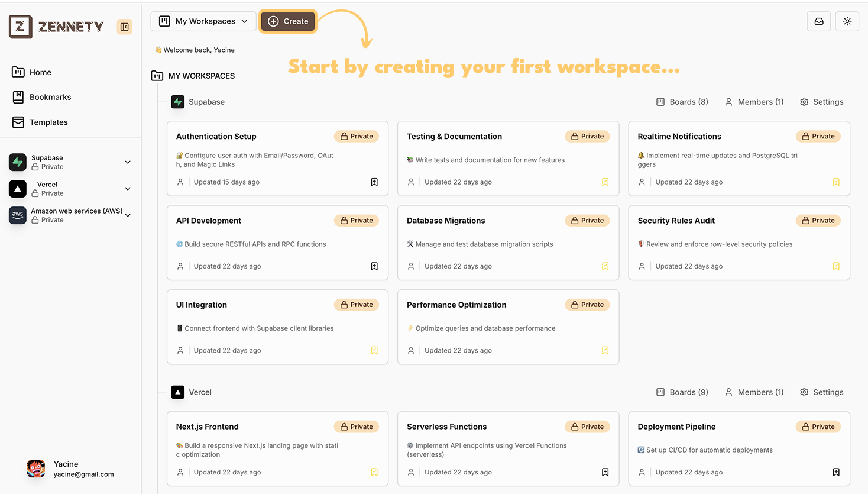This screenshot has width=868, height=494.
Task: Open Bookmarks in sidebar
Action: (x=41, y=97)
